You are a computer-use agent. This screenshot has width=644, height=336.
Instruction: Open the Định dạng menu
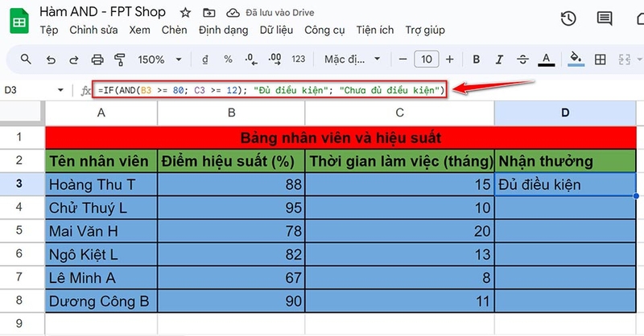pos(224,31)
